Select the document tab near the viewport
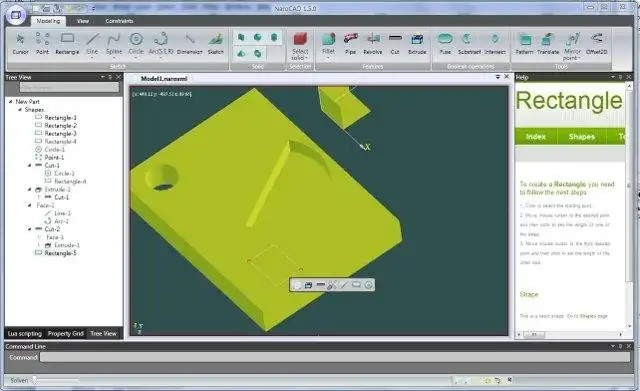Image resolution: width=640 pixels, height=391 pixels. (164, 78)
